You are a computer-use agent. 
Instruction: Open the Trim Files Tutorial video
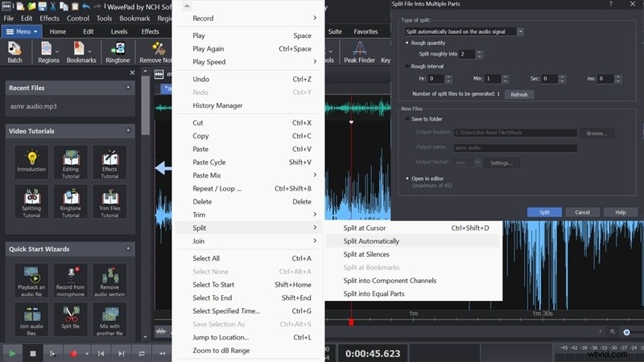click(109, 201)
